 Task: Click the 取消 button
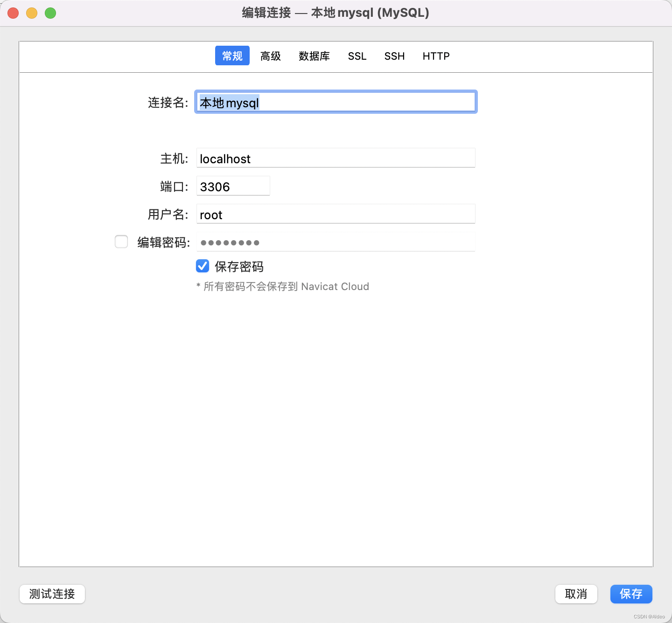(576, 594)
